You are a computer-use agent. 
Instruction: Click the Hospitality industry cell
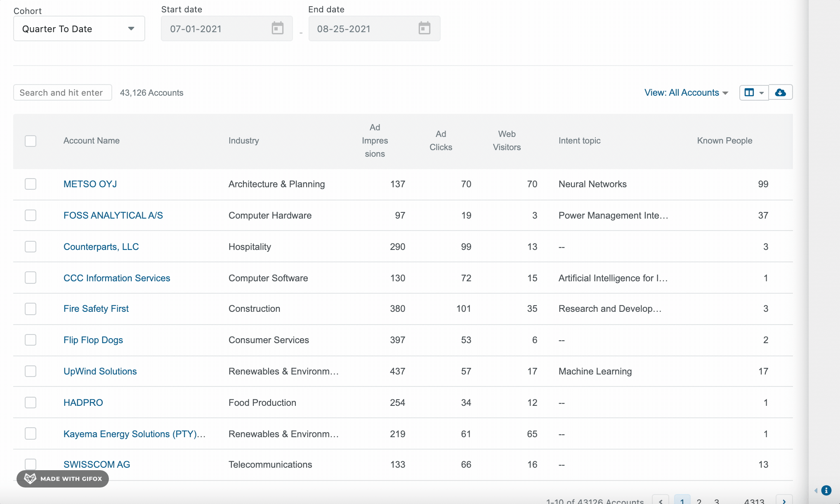(x=250, y=247)
